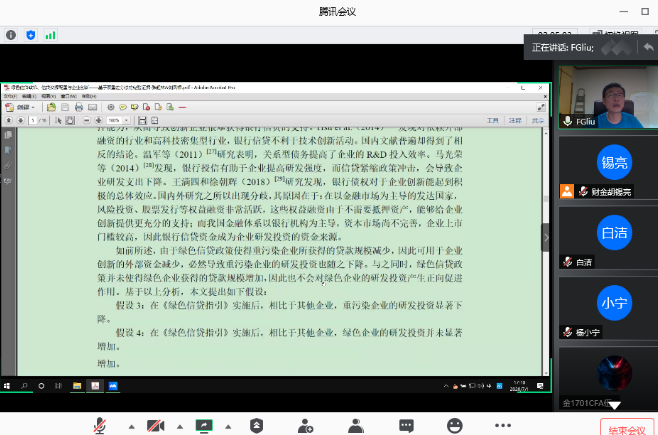Select FGliu's video thumbnail
Viewport: 658px width, 435px height.
coord(608,97)
